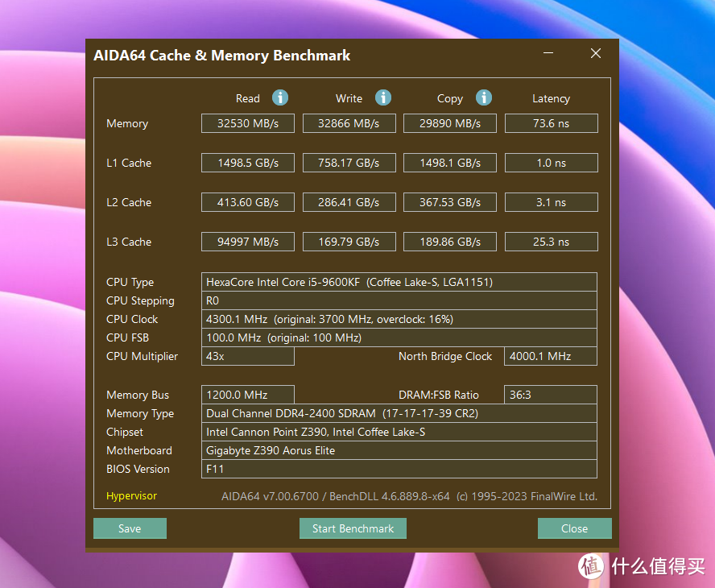Click the North Bridge Clock label
Viewport: 715px width, 588px height.
(445, 356)
